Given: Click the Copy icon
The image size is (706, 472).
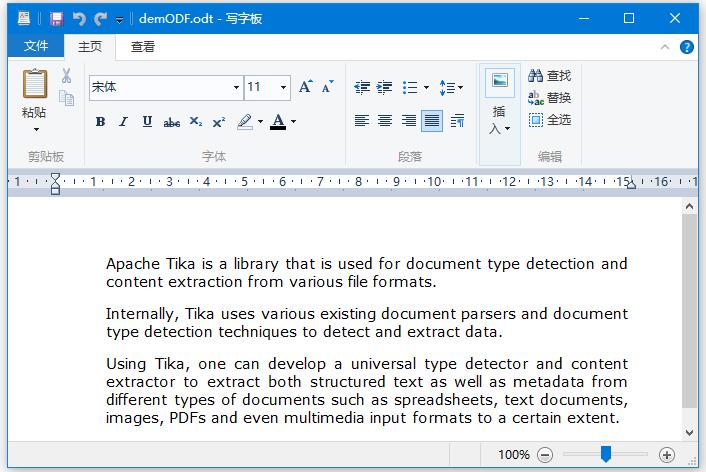Looking at the screenshot, I should pyautogui.click(x=67, y=98).
